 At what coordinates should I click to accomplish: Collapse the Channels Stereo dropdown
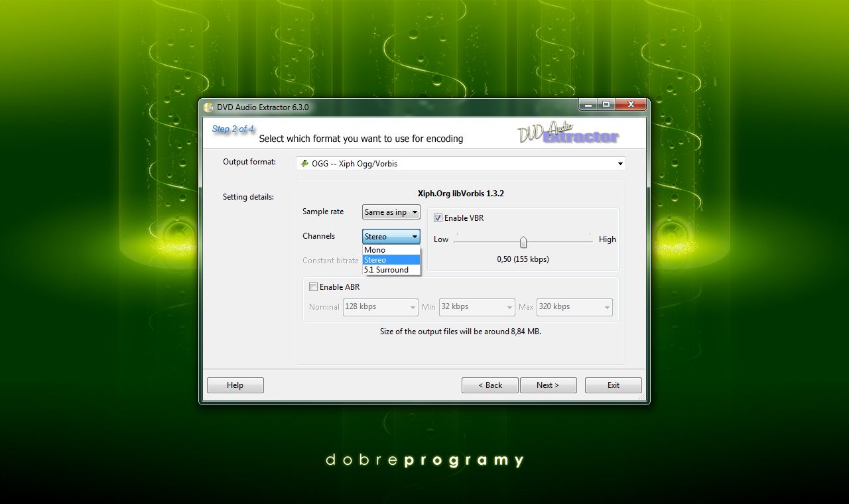pos(391,237)
